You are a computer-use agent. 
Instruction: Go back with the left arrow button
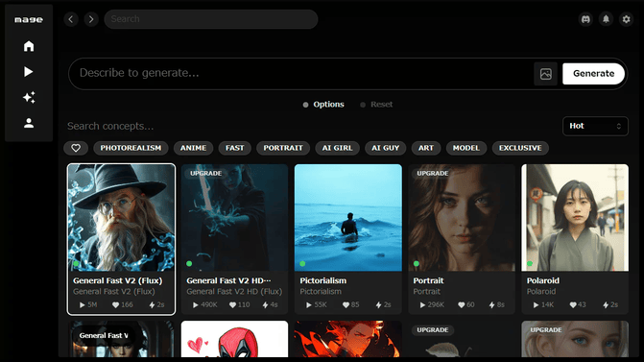coord(71,19)
